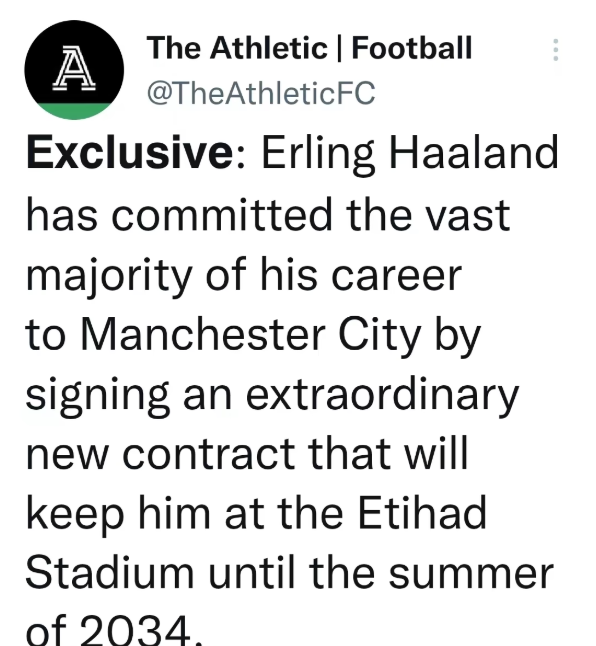
Task: Click the bold "Exclusive" label
Action: coord(130,152)
